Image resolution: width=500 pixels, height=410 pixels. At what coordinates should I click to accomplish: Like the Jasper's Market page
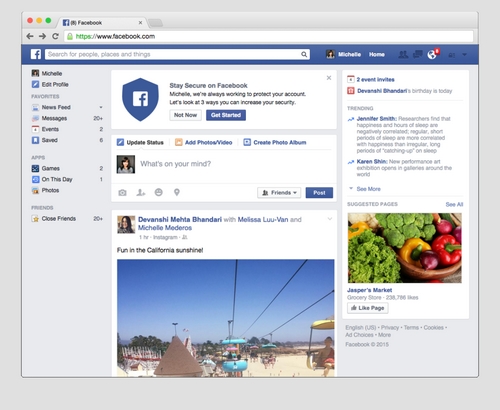click(x=368, y=308)
